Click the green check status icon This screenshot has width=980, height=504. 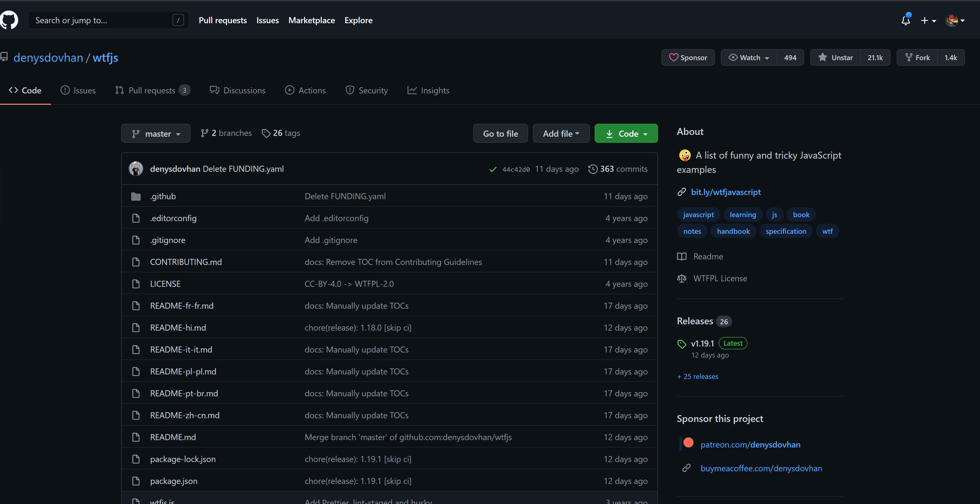click(493, 169)
